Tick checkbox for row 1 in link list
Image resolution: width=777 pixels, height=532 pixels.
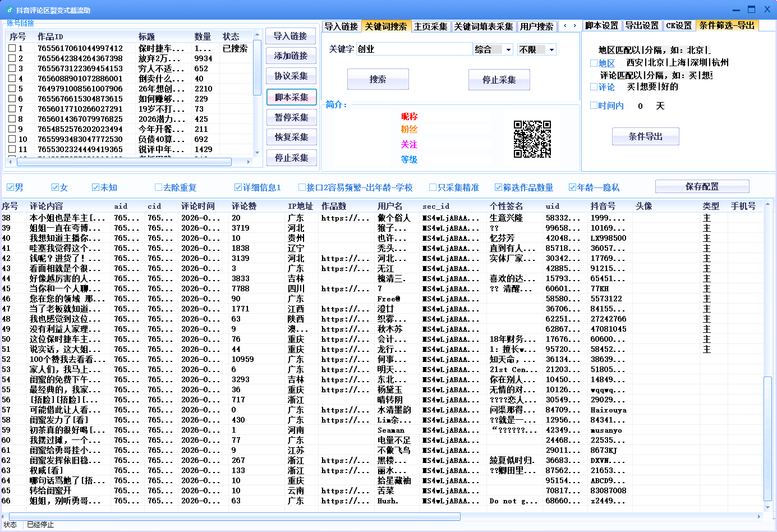pyautogui.click(x=12, y=48)
